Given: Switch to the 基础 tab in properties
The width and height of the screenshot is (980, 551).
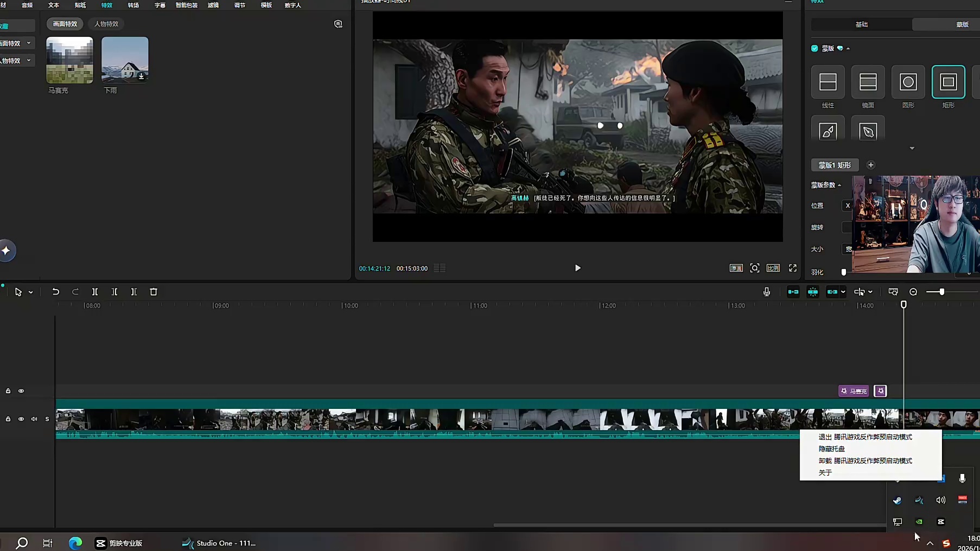Looking at the screenshot, I should click(862, 24).
